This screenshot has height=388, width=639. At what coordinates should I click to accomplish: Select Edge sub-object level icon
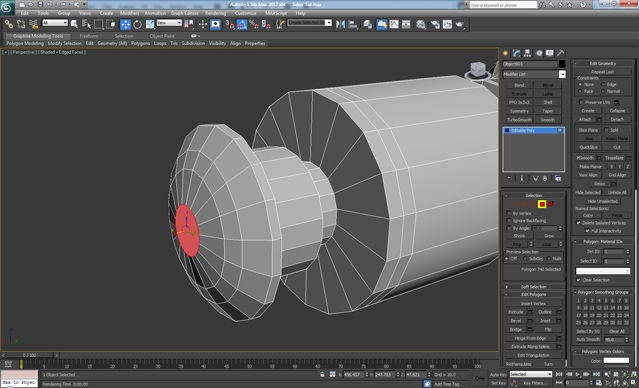point(524,204)
